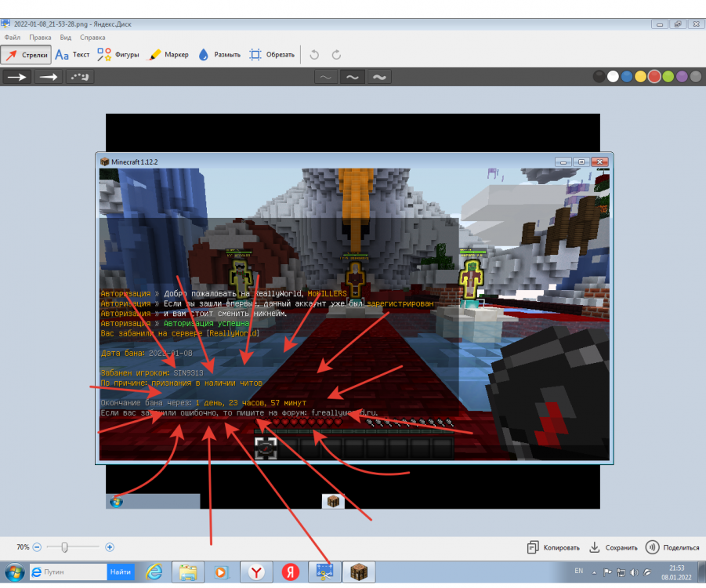706x588 pixels.
Task: Choose the thick straight arrow style
Action: click(x=49, y=77)
